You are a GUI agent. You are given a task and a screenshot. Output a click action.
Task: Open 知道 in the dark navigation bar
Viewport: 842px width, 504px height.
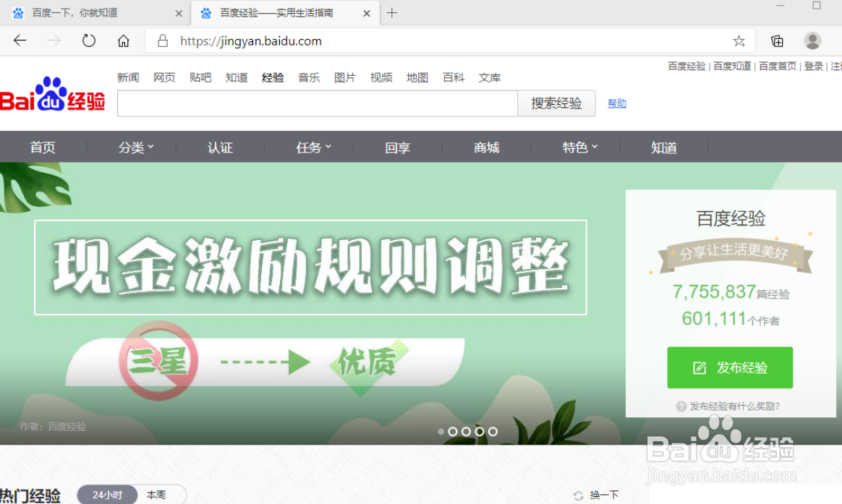664,147
